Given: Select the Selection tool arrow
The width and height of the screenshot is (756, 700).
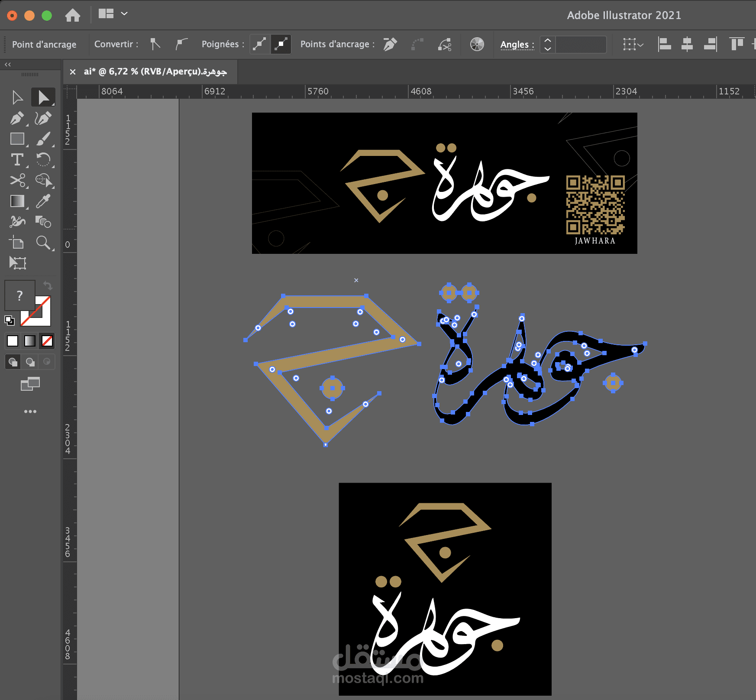Looking at the screenshot, I should coord(17,97).
